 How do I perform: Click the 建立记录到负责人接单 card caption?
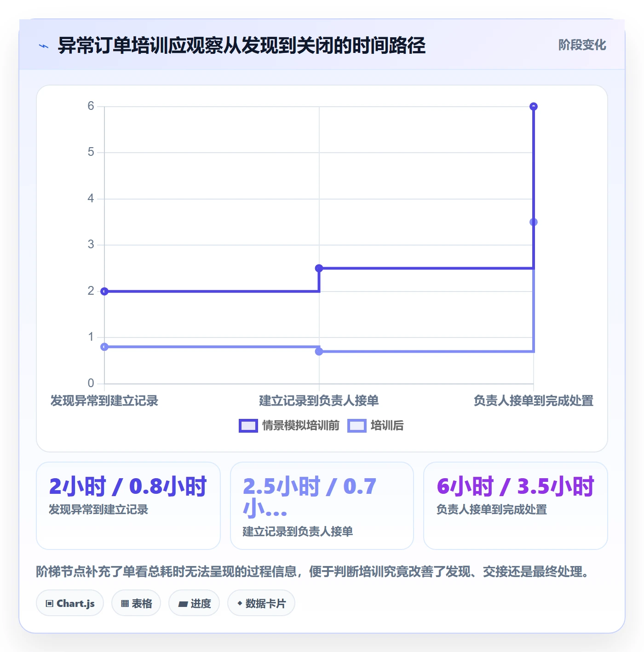coord(298,532)
